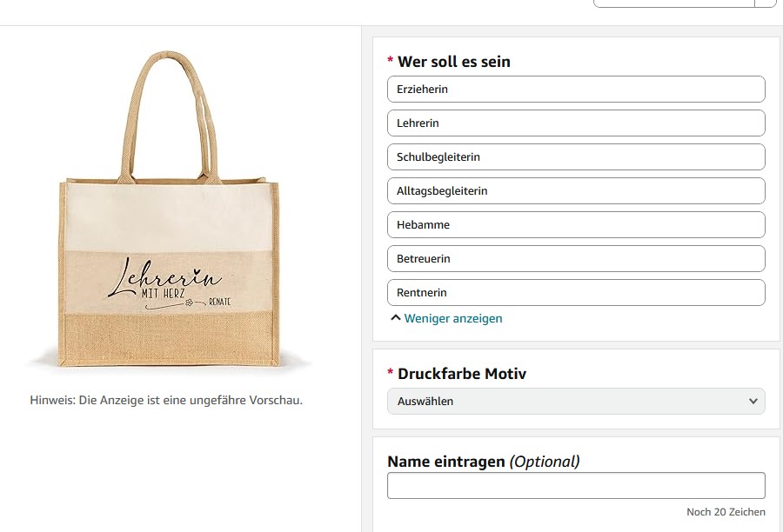783x532 pixels.
Task: Click the Name eintragen (Optional) label
Action: point(484,462)
